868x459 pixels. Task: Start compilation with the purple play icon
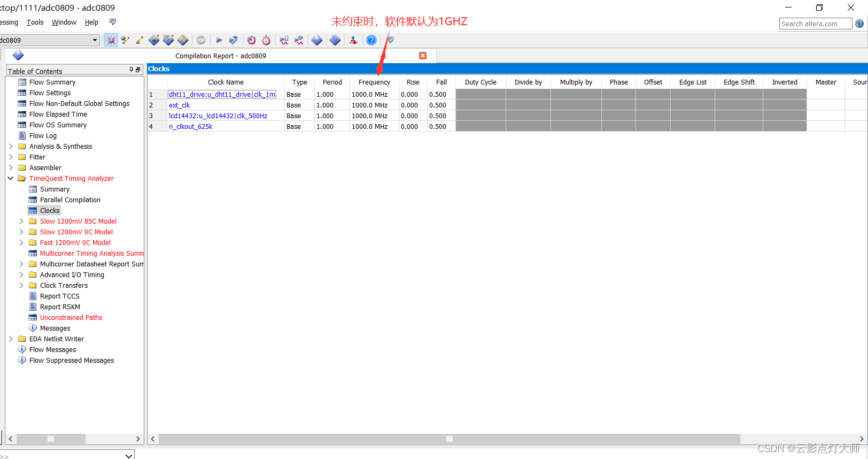[219, 40]
